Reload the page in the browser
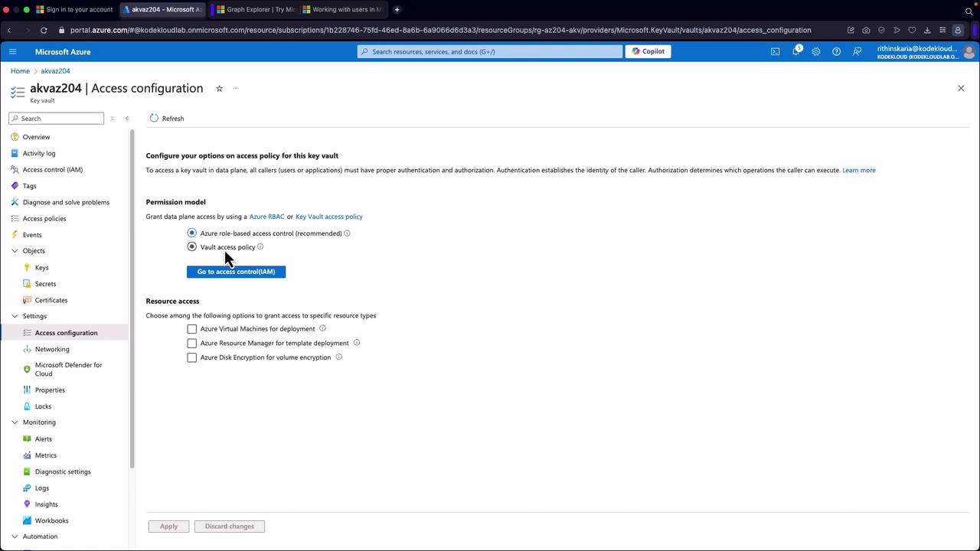This screenshot has width=980, height=551. [44, 30]
